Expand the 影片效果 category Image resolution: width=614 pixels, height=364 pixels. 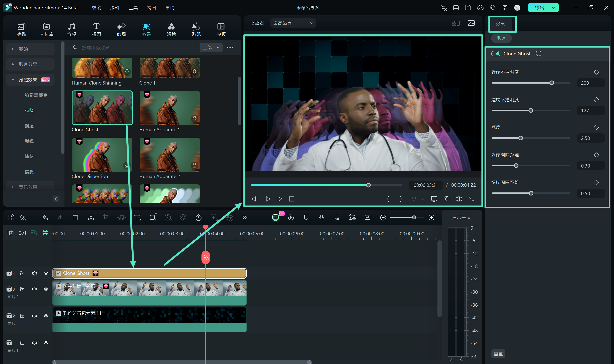(x=30, y=64)
